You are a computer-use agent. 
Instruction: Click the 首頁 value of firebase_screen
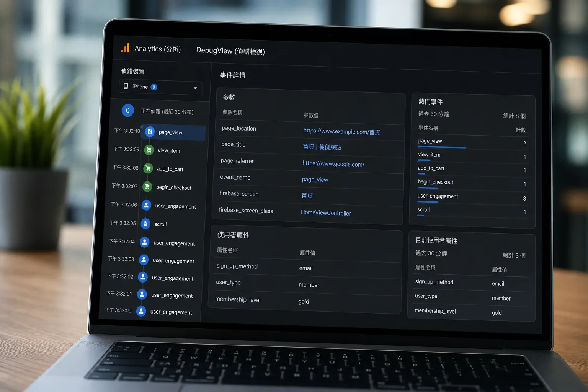(x=307, y=196)
